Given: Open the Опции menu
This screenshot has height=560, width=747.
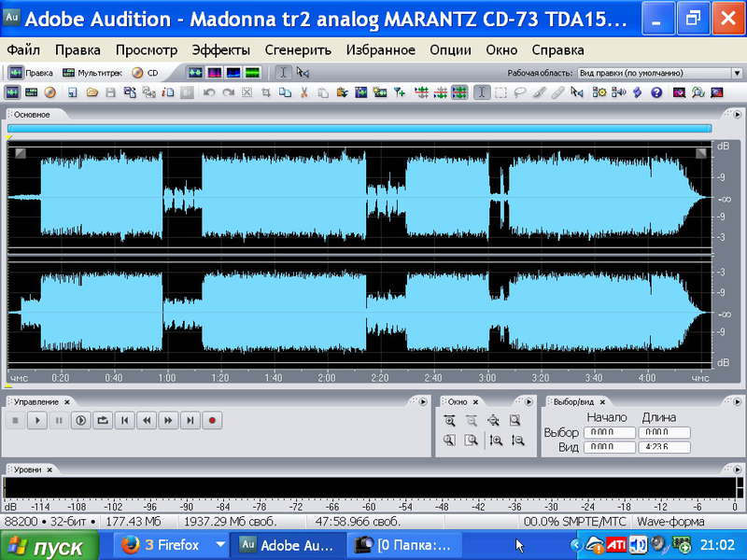Looking at the screenshot, I should pyautogui.click(x=450, y=50).
